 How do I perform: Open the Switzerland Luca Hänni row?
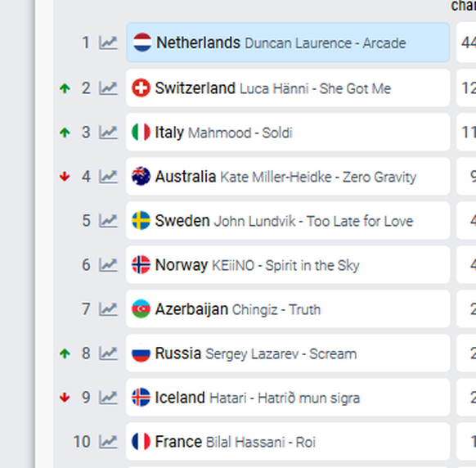tap(288, 88)
